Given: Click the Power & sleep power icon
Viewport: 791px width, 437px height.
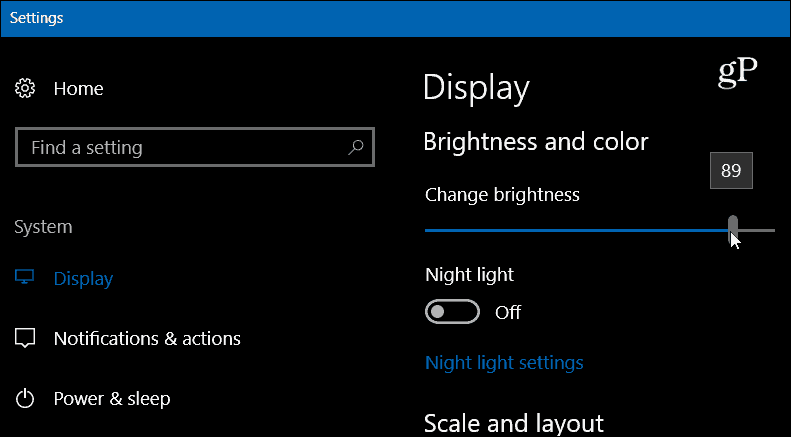Looking at the screenshot, I should pos(25,399).
